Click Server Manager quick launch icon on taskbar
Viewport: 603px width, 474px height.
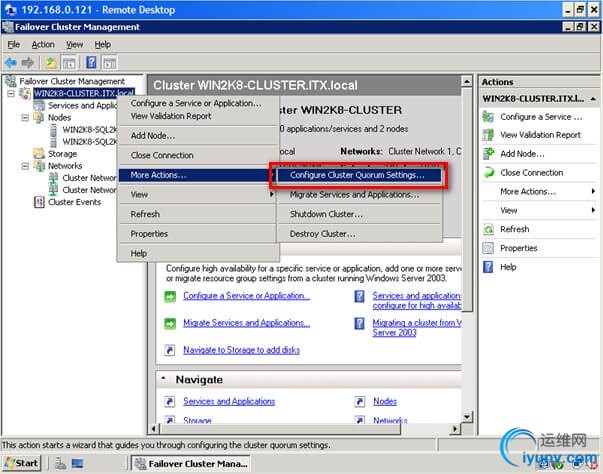60,464
